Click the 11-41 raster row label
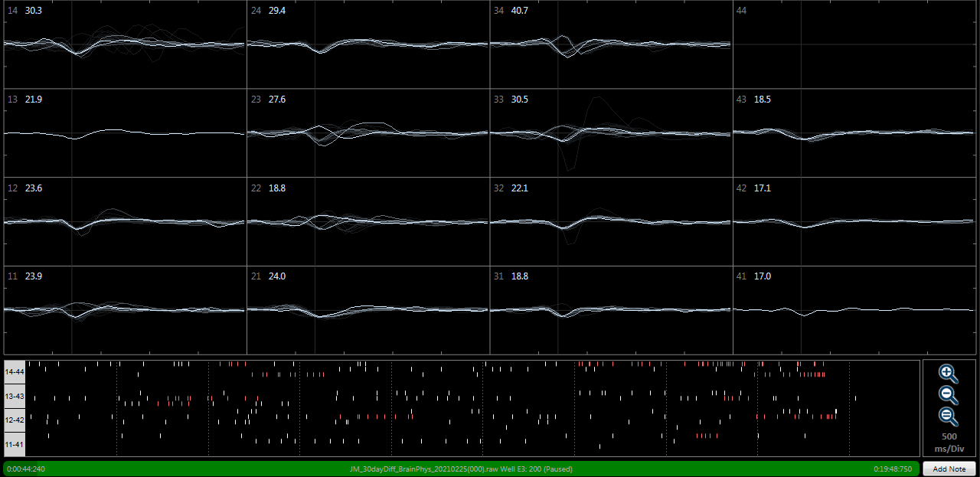Screen dimensions: 980x477 tap(15, 444)
